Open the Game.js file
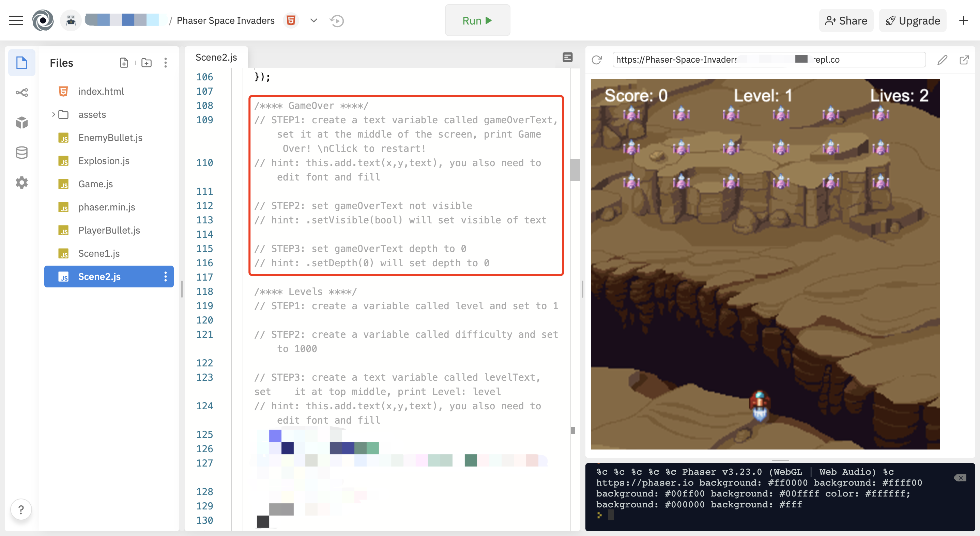The width and height of the screenshot is (980, 536). tap(95, 184)
